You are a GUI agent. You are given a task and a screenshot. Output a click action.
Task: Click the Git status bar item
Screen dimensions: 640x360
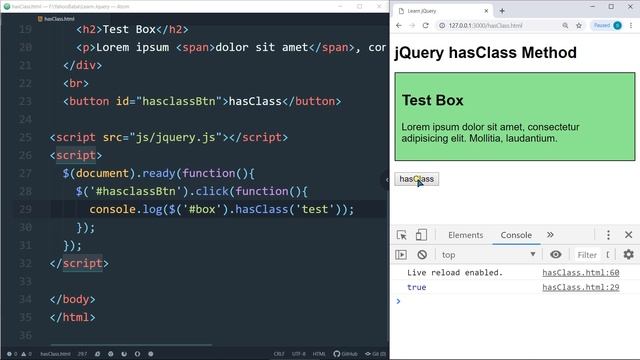[376, 354]
